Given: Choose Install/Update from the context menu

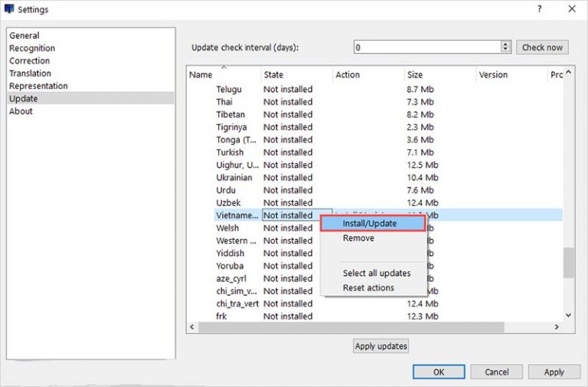Looking at the screenshot, I should (373, 223).
